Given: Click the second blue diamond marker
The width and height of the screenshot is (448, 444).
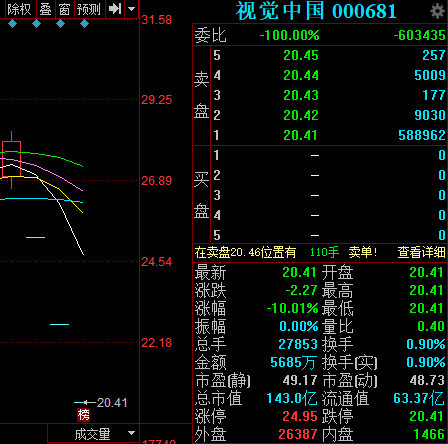Looking at the screenshot, I should [x=36, y=24].
